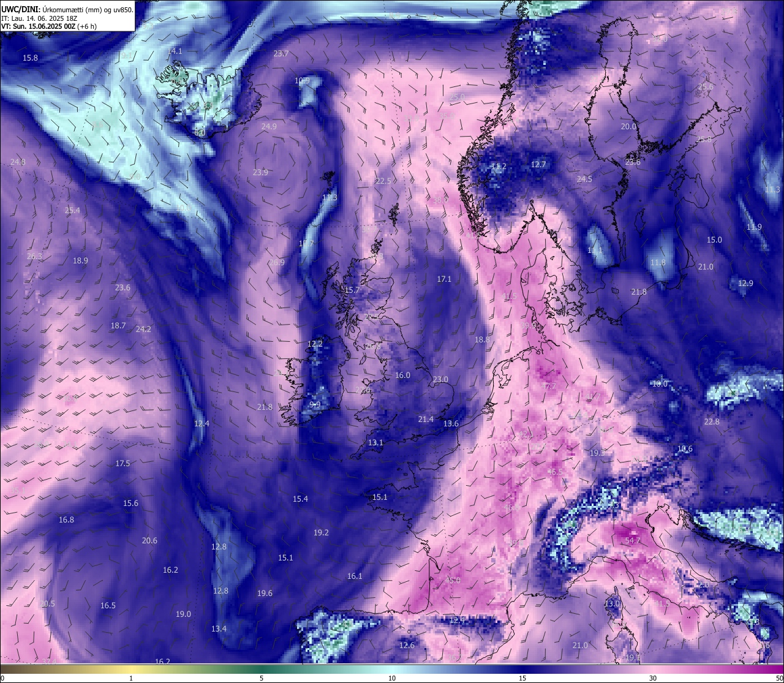
Task: Click the 11.2 value over southern Norway
Action: click(499, 167)
